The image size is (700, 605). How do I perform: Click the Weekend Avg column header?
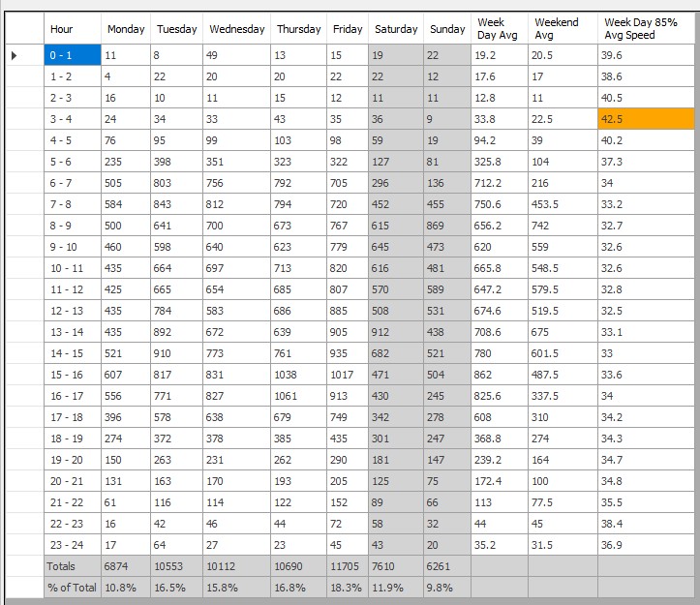pyautogui.click(x=563, y=29)
